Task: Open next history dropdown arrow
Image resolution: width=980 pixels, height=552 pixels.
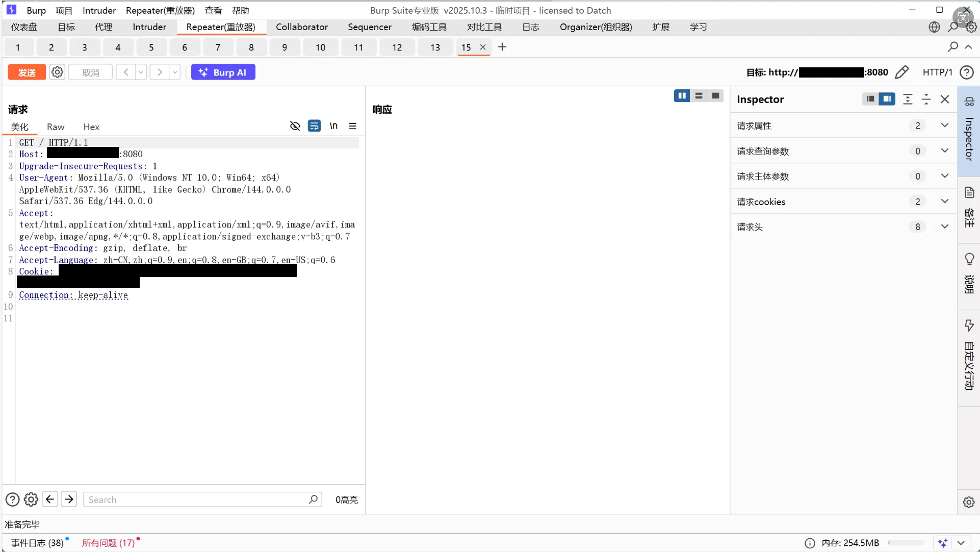Action: 175,72
